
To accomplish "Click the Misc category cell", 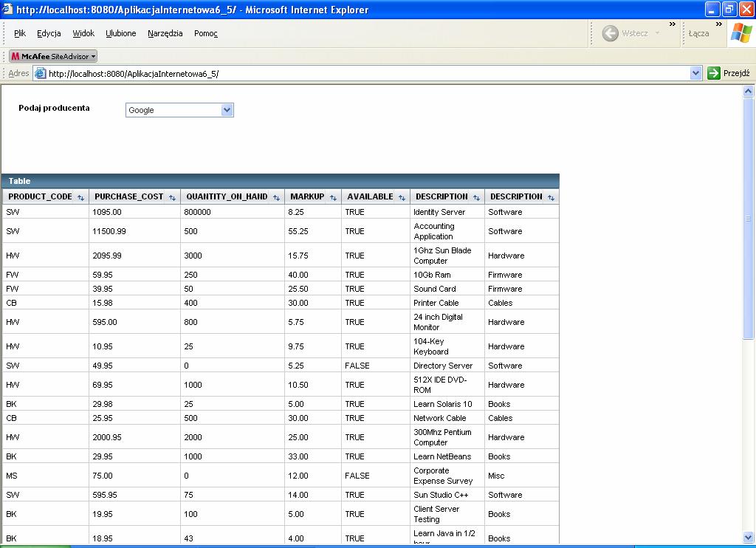I will 522,476.
